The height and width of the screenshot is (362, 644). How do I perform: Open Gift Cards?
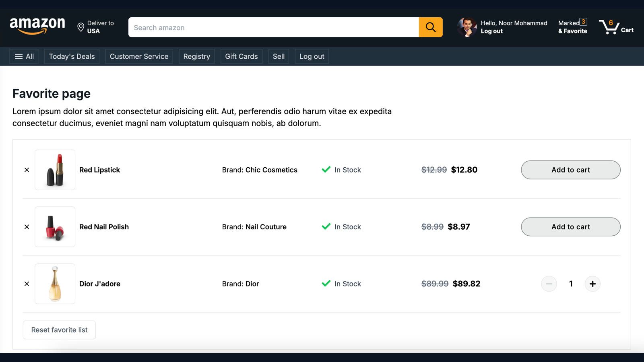tap(242, 56)
